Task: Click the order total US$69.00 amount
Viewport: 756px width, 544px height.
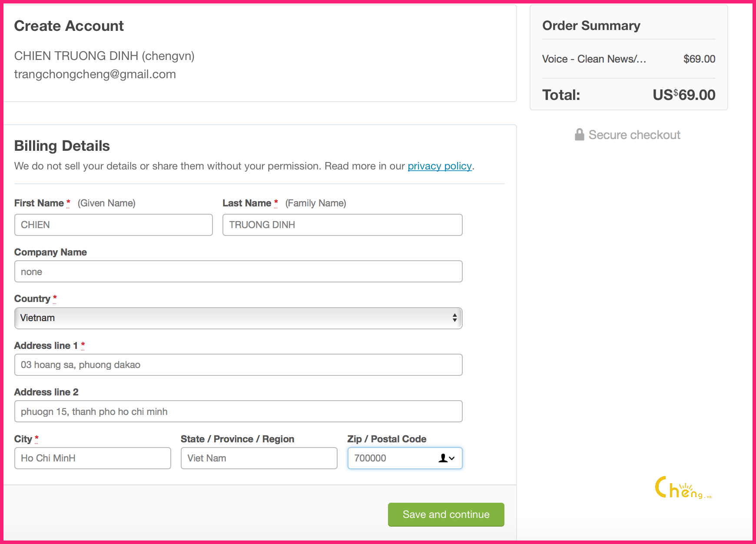Action: tap(684, 95)
